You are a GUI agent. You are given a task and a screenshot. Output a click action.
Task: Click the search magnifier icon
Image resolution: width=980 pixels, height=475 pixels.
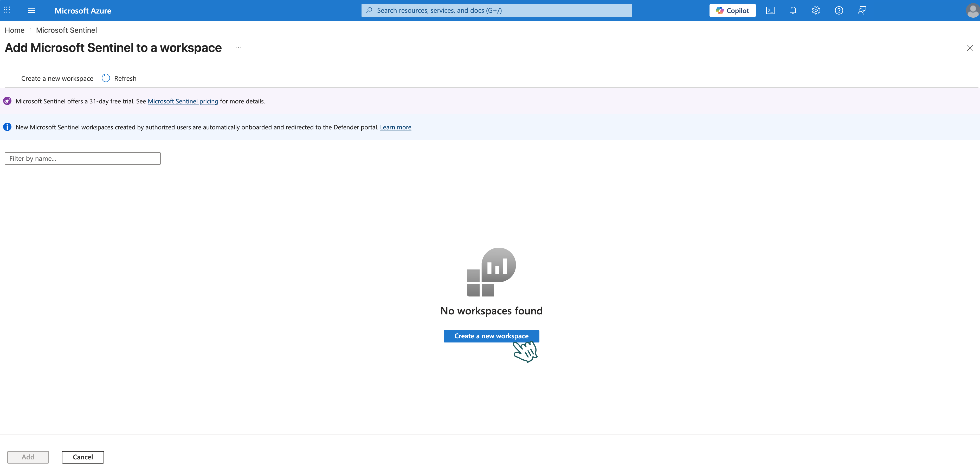[x=369, y=10]
